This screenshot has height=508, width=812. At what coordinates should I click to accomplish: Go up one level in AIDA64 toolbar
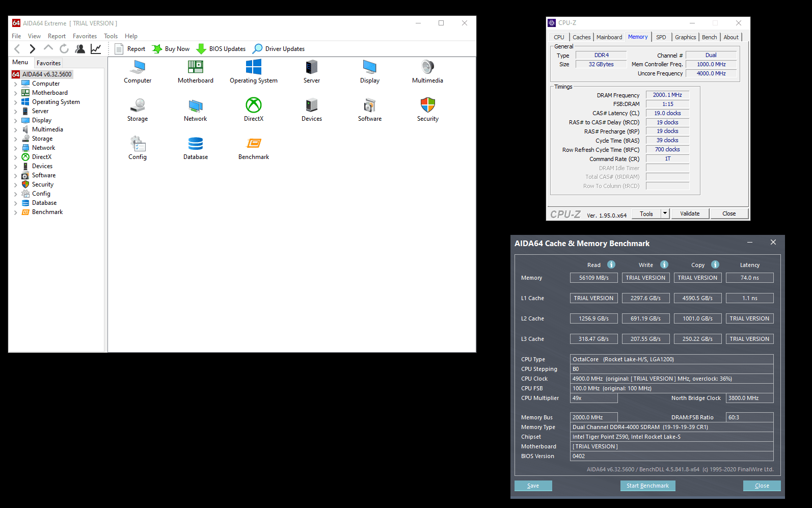(48, 48)
